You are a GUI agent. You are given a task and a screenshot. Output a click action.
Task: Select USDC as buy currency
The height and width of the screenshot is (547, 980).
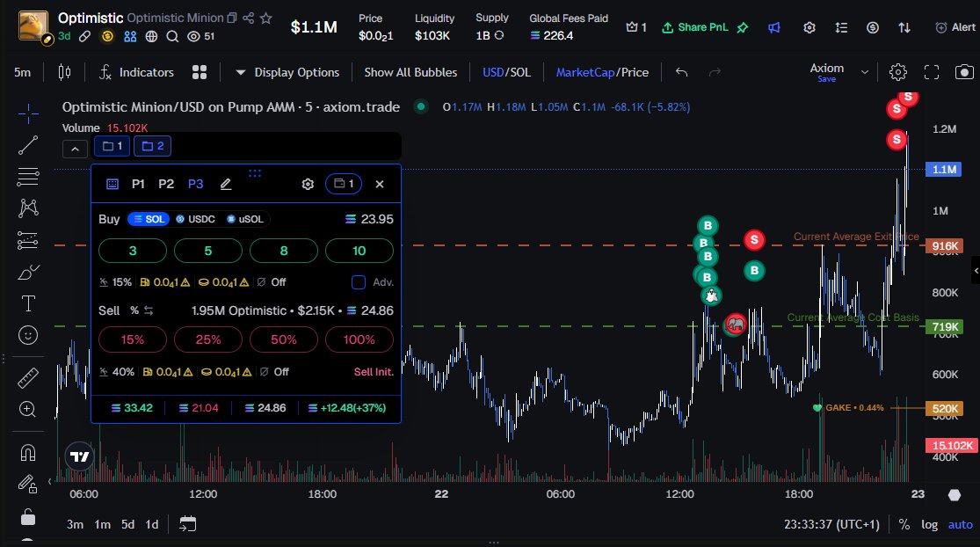[196, 220]
